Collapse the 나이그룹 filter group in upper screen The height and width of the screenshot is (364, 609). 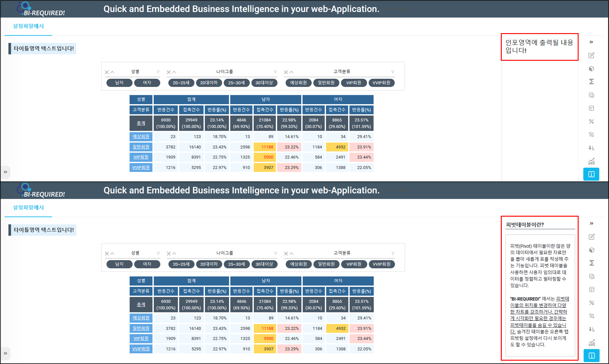(174, 72)
